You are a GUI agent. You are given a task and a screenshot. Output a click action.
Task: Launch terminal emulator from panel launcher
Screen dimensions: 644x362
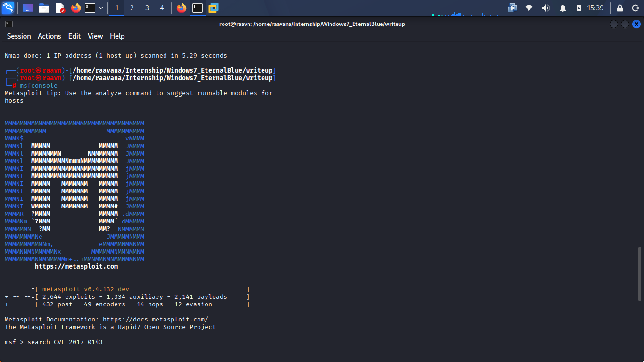(90, 8)
